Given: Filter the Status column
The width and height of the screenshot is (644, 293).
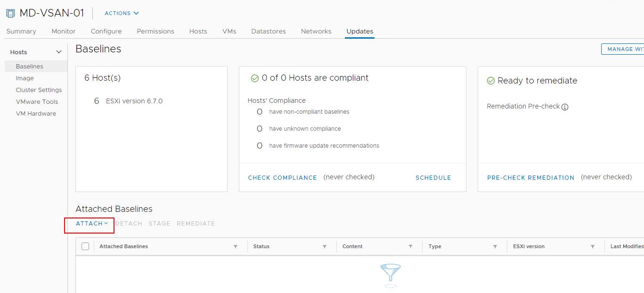Looking at the screenshot, I should tap(325, 247).
